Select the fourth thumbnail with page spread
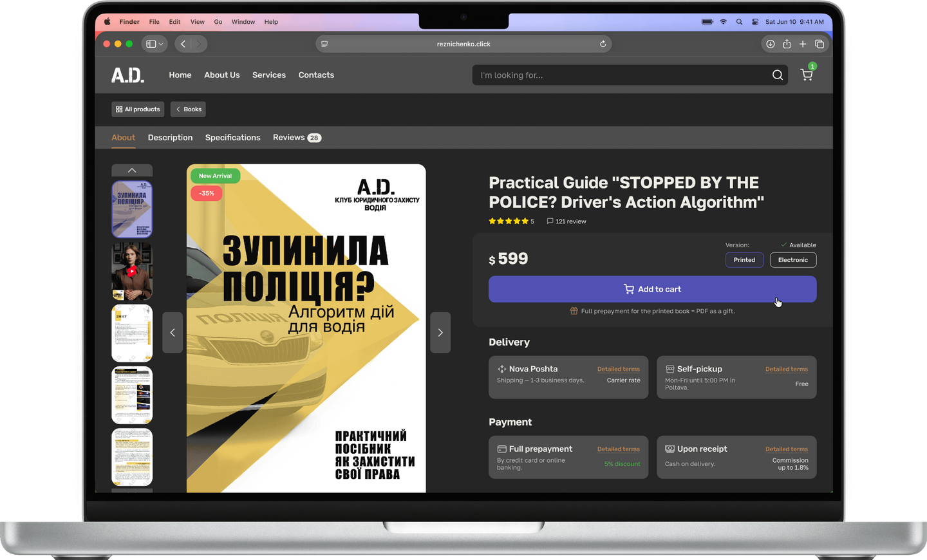This screenshot has width=927, height=560. 132,395
